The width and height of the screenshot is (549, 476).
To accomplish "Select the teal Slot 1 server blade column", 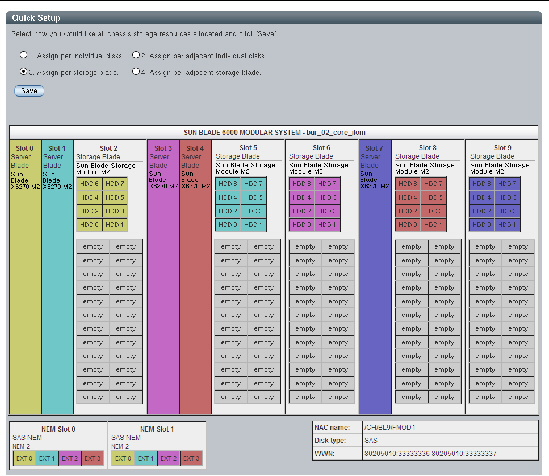I will [x=58, y=277].
